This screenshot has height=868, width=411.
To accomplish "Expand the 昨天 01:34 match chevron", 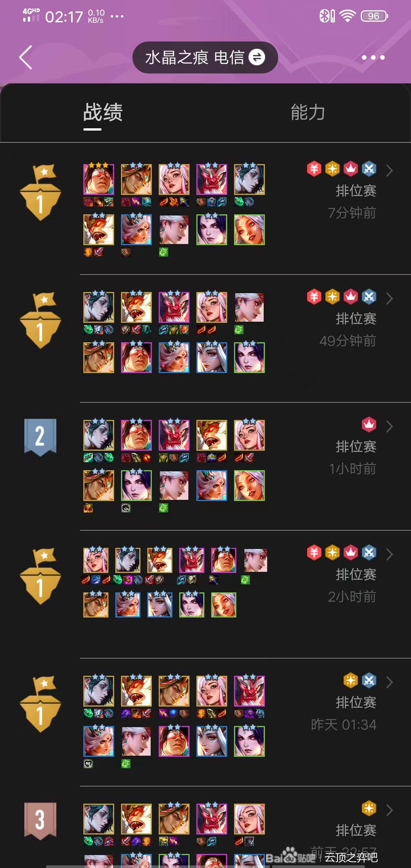I will pos(389,682).
